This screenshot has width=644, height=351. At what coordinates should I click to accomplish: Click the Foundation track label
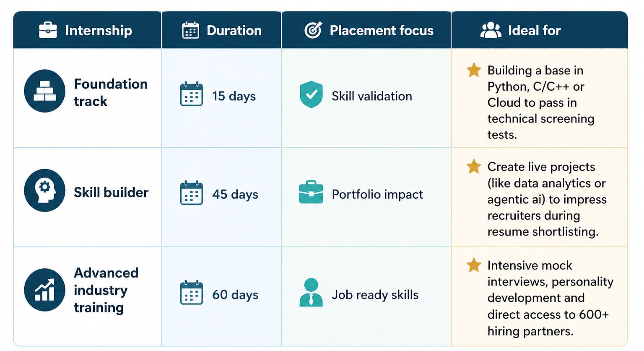(x=111, y=92)
